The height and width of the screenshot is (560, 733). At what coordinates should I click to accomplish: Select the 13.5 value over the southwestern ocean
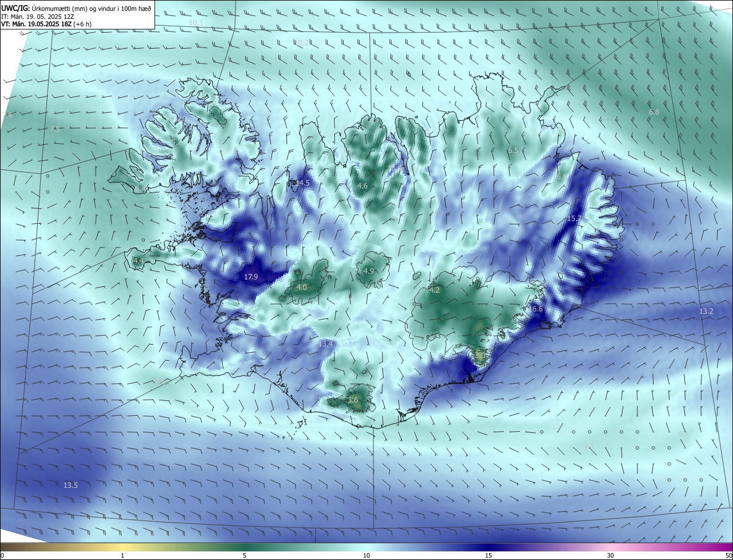(70, 486)
